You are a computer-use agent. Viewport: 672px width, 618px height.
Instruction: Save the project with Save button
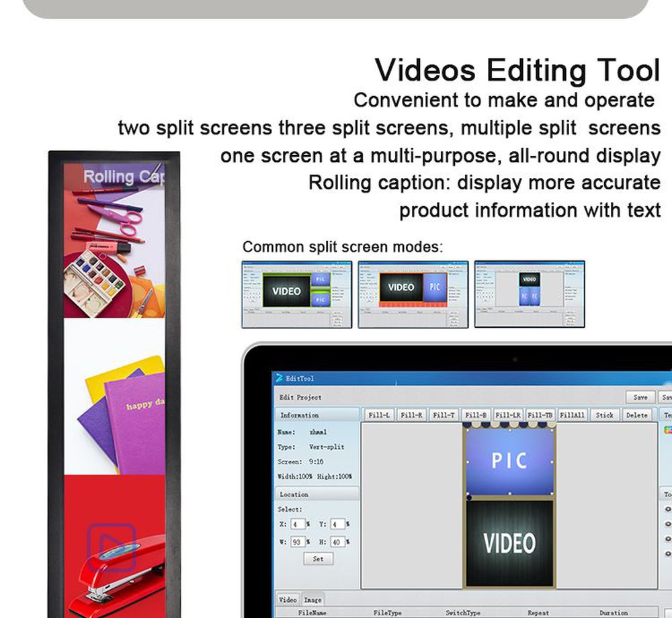(x=640, y=397)
